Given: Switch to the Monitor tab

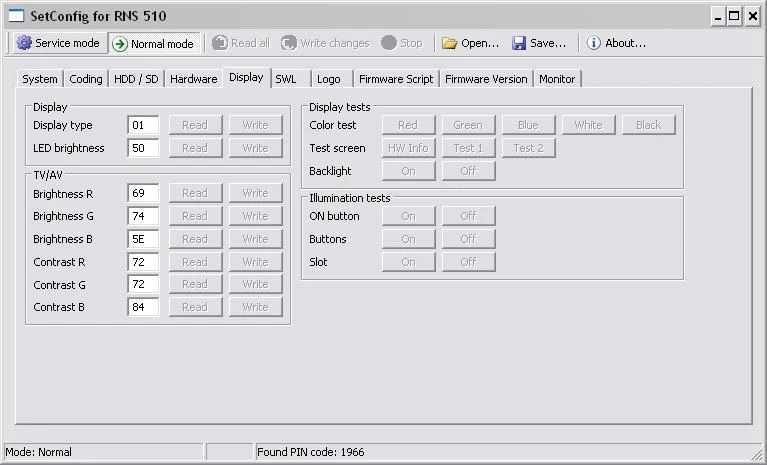Looking at the screenshot, I should 557,79.
